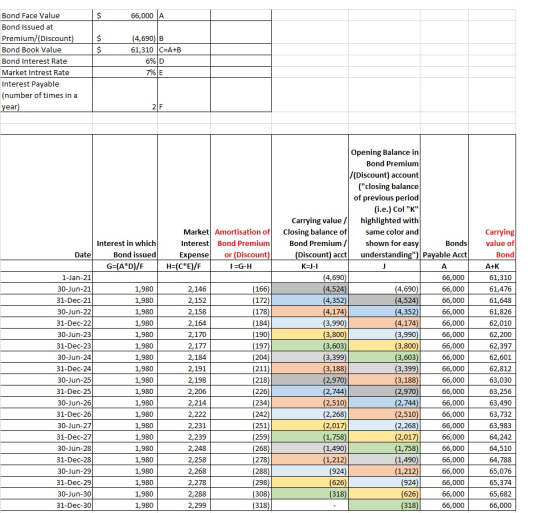This screenshot has width=560, height=513.
Task: Click the (197) amortisation cell
Action: point(241,346)
